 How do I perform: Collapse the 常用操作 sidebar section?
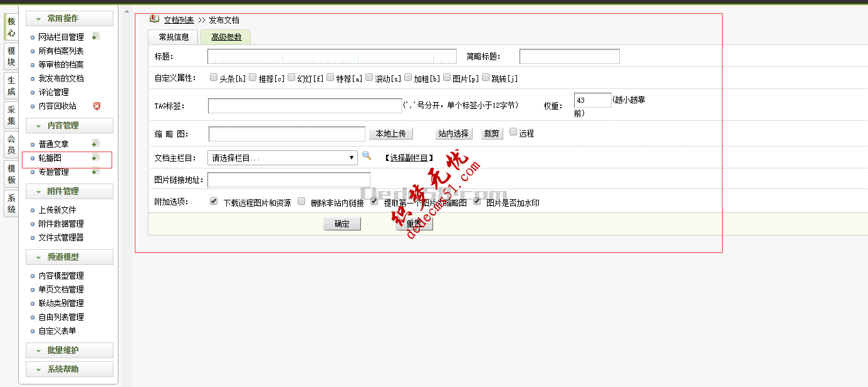(69, 19)
